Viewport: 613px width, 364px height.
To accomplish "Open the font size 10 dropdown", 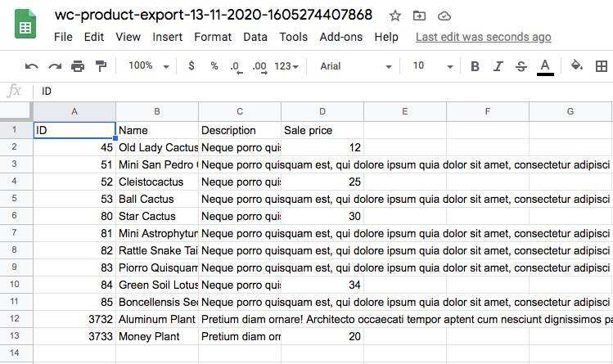I will pyautogui.click(x=432, y=66).
